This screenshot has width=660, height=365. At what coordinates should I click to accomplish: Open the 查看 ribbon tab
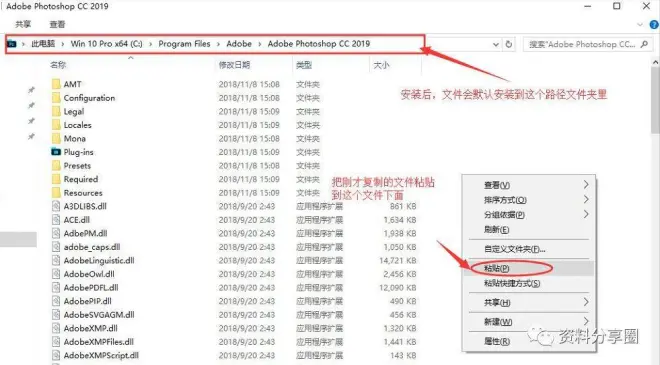(57, 24)
